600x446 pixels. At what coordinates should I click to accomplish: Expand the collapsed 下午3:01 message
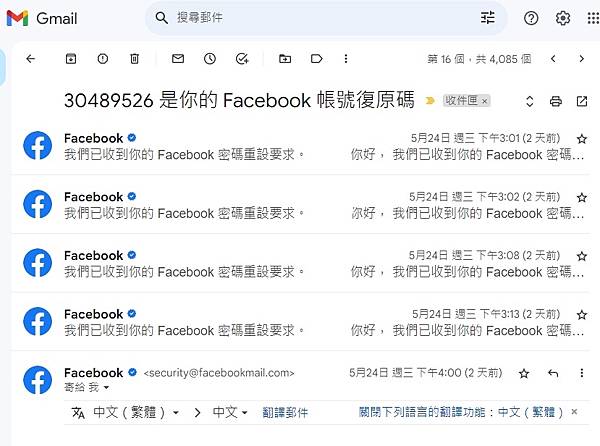point(300,146)
